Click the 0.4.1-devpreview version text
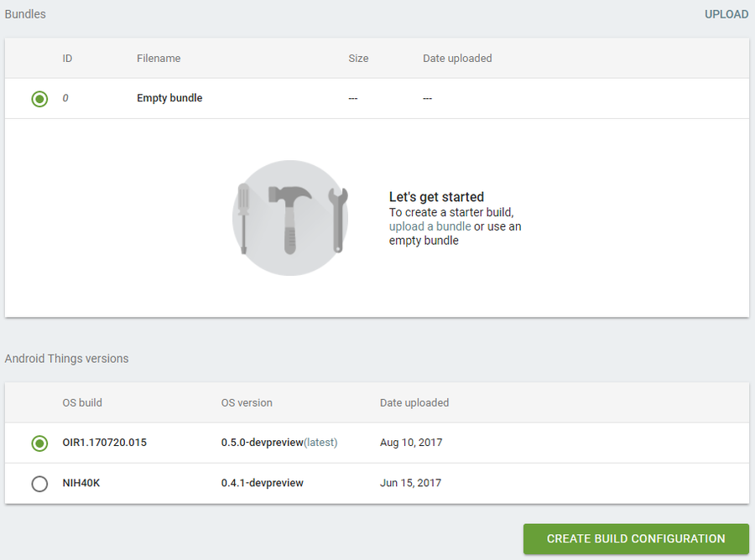Viewport: 755px width, 560px height. point(263,483)
